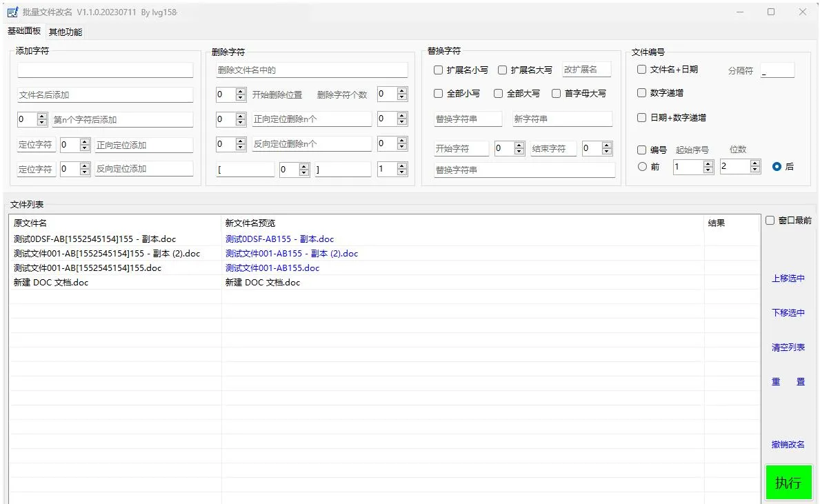The image size is (820, 504).
Task: Click the green 执行 button
Action: (x=788, y=483)
